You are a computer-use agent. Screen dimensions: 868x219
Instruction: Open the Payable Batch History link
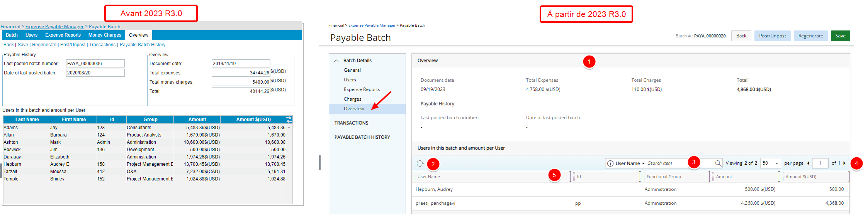[143, 45]
